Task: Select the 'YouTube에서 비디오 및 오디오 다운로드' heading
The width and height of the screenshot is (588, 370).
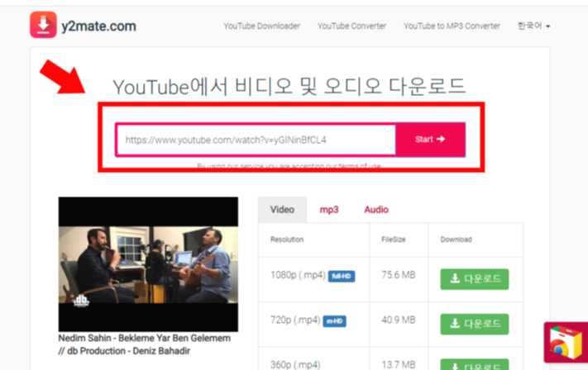Action: click(289, 87)
